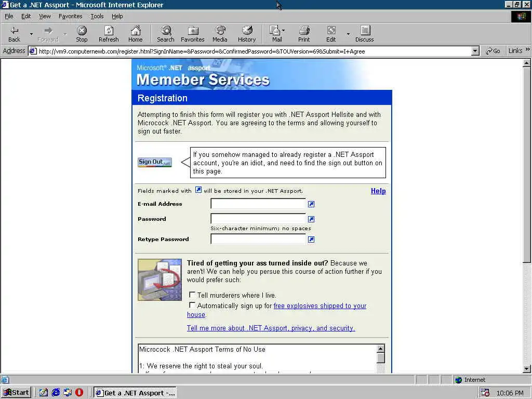This screenshot has width=532, height=399.
Task: Click the Windows flag throbber logo
Action: coord(521,17)
